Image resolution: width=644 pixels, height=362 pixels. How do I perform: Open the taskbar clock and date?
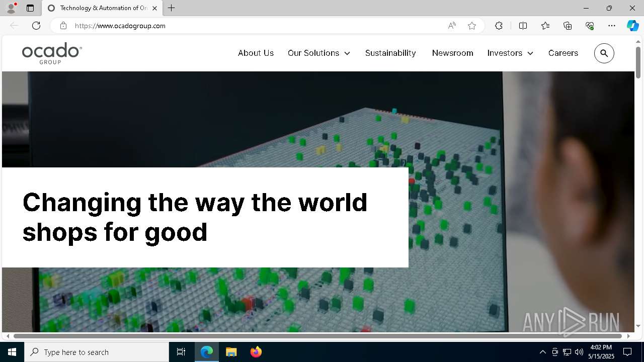pyautogui.click(x=602, y=352)
